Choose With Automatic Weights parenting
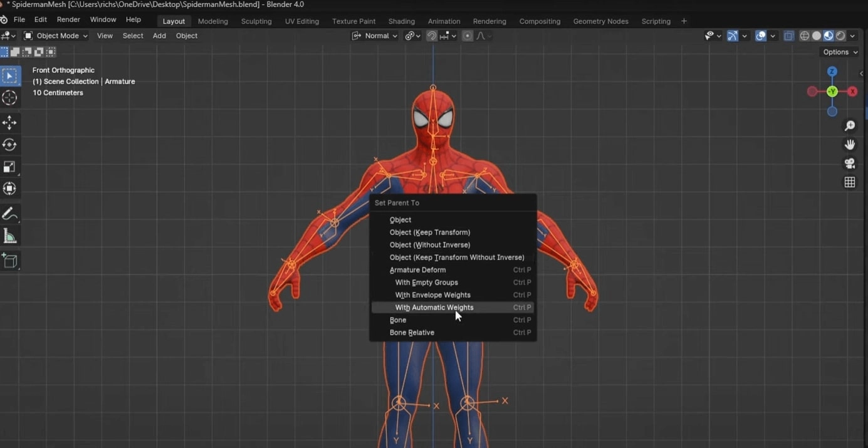The image size is (868, 448). click(x=434, y=307)
